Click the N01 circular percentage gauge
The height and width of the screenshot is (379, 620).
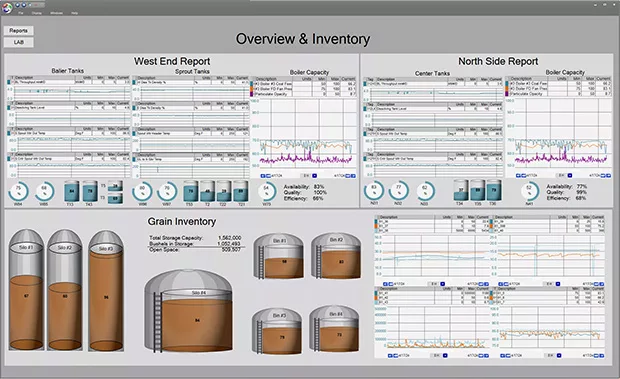coord(374,190)
